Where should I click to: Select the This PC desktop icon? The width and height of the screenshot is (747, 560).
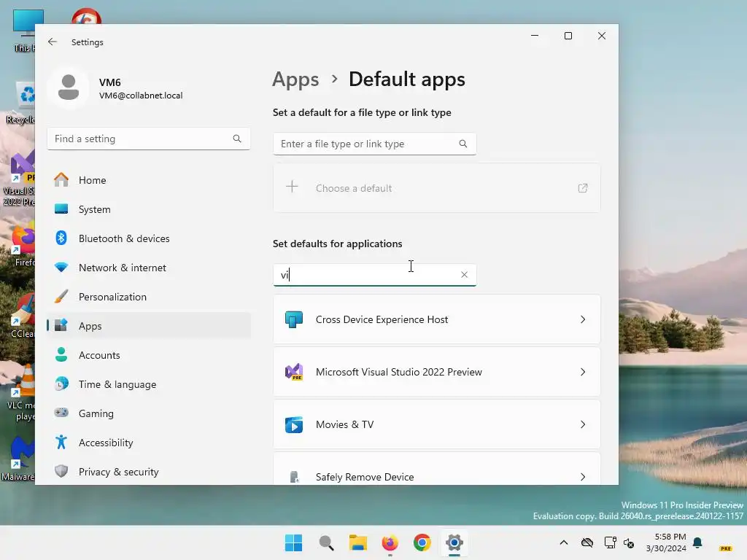point(24,30)
